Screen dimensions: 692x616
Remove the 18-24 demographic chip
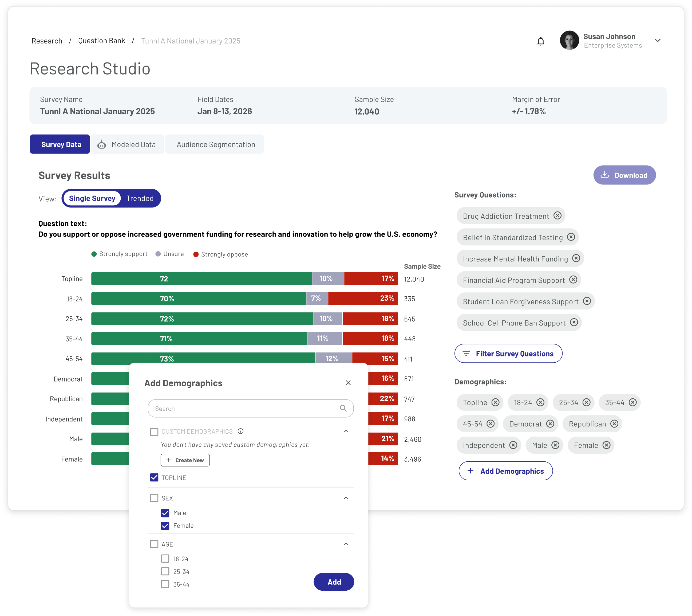pyautogui.click(x=540, y=402)
